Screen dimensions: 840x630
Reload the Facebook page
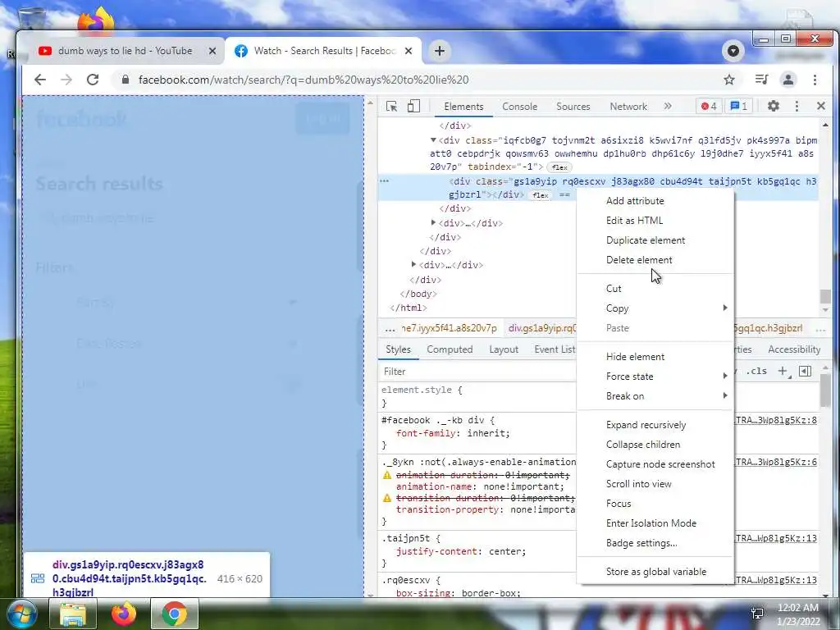(x=93, y=80)
